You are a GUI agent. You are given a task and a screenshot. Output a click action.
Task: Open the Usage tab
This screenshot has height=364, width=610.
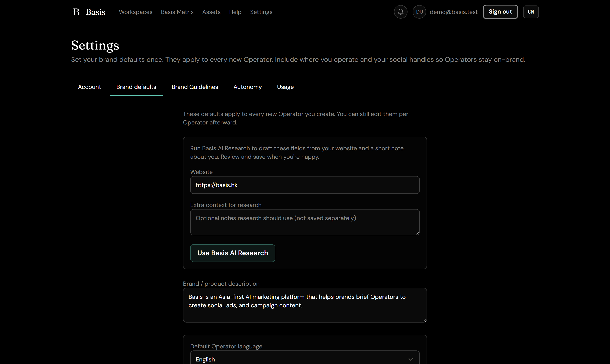[285, 87]
